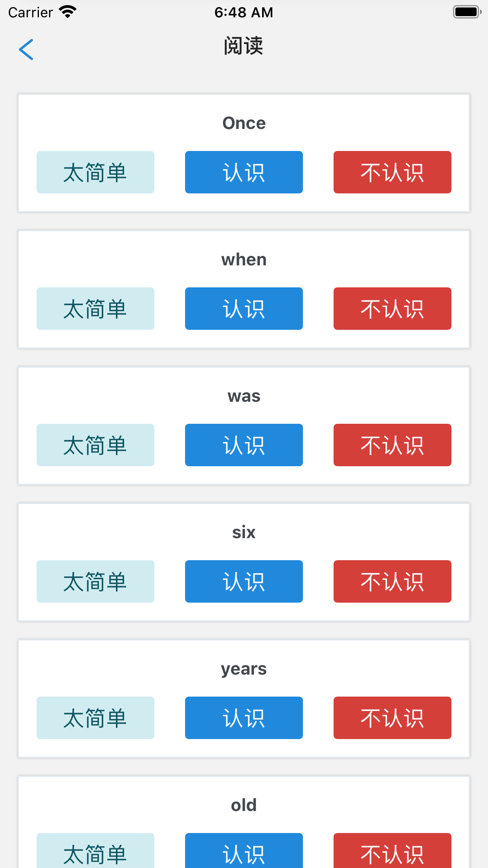Screen dimensions: 488x868
Task: Tap the word "years" in its card
Action: 244,669
